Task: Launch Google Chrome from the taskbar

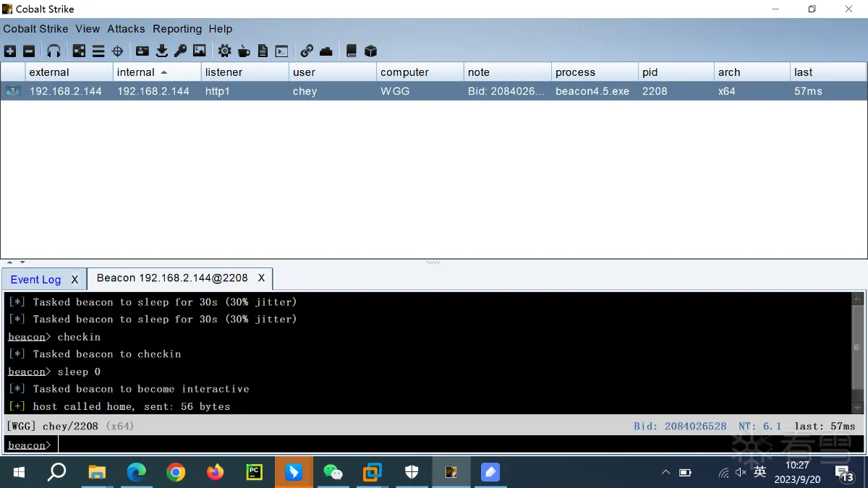Action: click(176, 472)
